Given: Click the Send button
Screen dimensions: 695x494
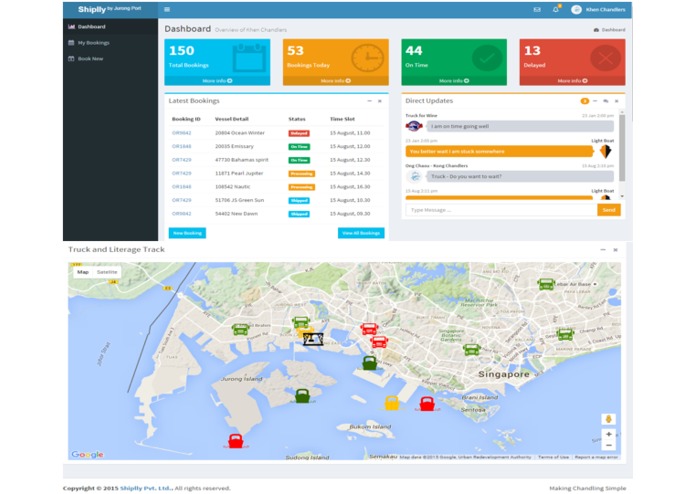Looking at the screenshot, I should tap(609, 210).
